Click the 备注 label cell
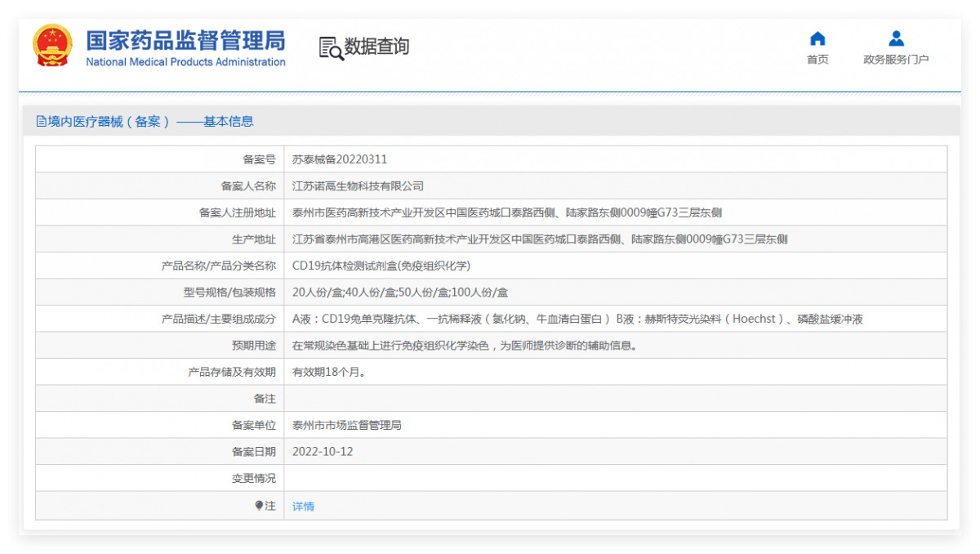The width and height of the screenshot is (980, 554). (x=160, y=399)
